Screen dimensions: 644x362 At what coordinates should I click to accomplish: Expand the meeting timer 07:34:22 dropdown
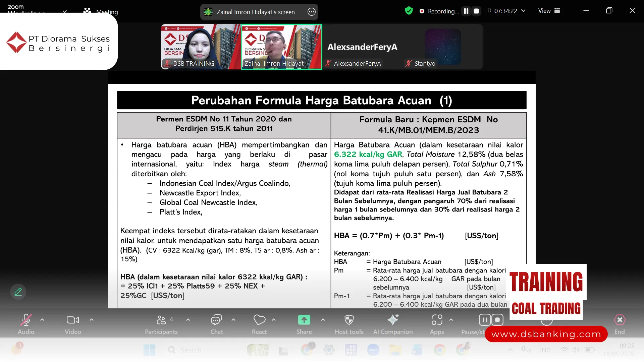point(523,11)
